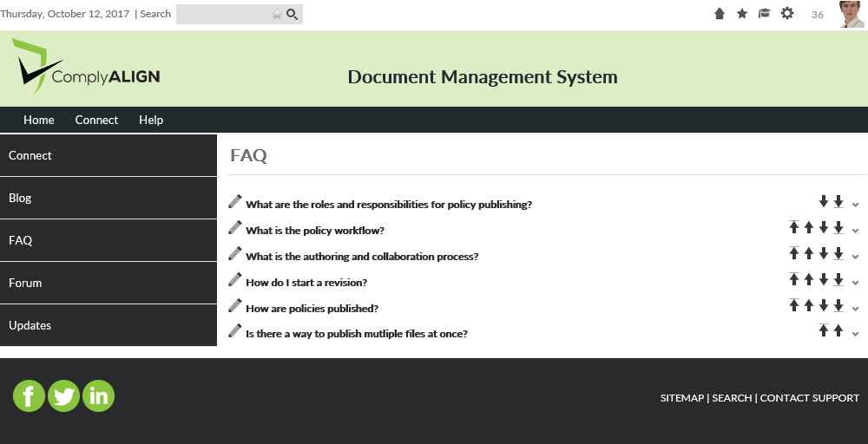Viewport: 868px width, 444px height.
Task: Open the settings gear icon
Action: (x=787, y=13)
